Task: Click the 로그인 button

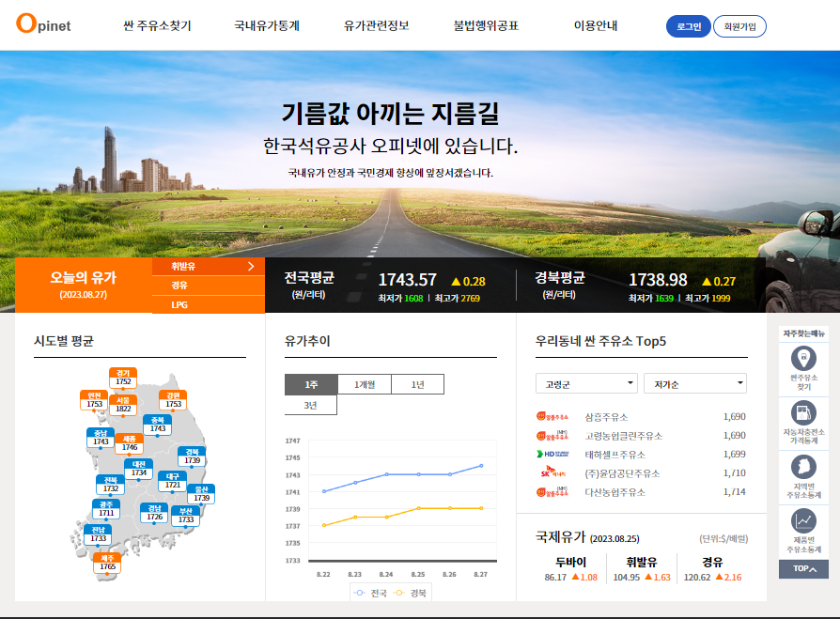Action: (690, 26)
